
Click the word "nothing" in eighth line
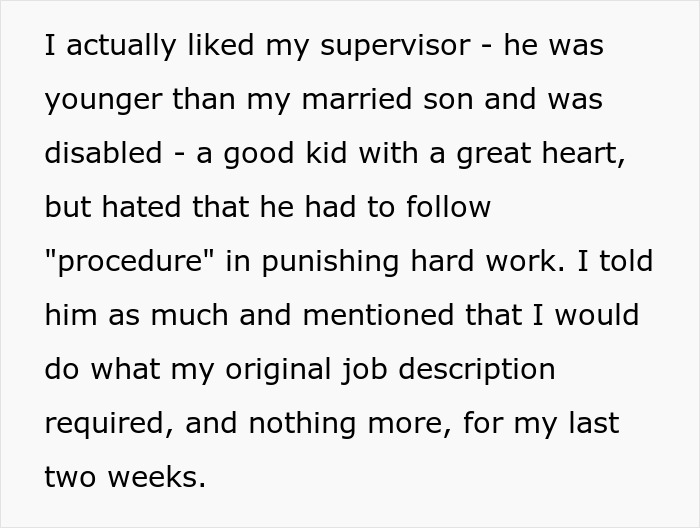coord(302,424)
